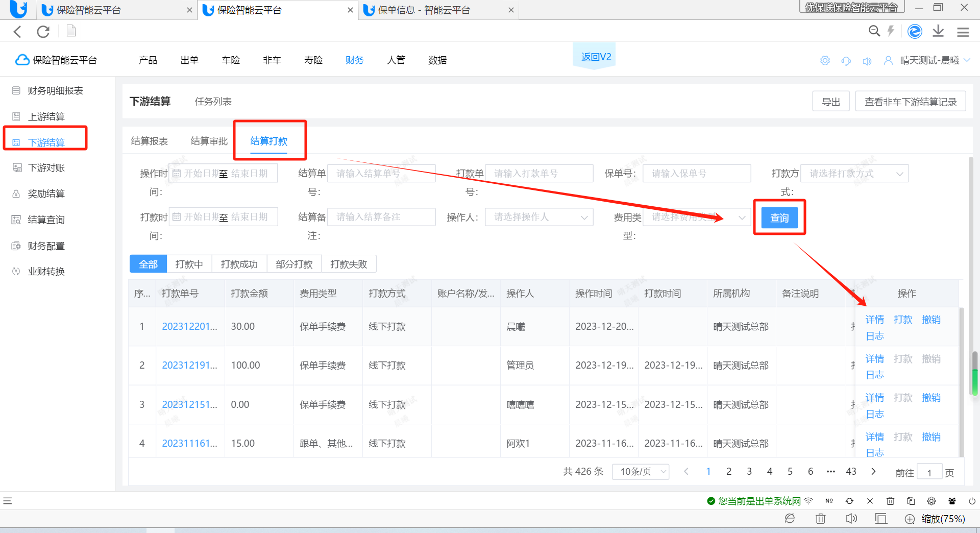Click the 前往 page number input
The width and height of the screenshot is (980, 533).
929,472
